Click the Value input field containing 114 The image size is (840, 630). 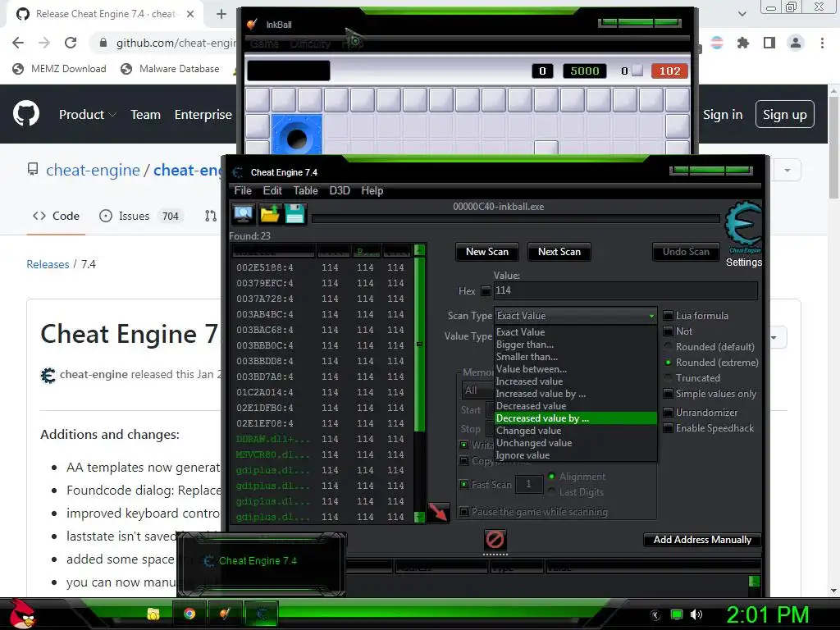(625, 291)
